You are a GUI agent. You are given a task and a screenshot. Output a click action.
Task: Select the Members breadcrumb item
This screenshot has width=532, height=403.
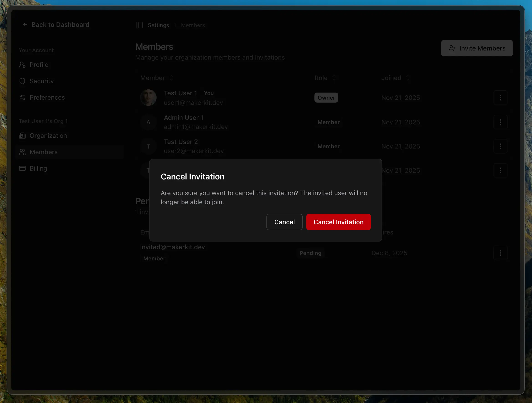193,25
